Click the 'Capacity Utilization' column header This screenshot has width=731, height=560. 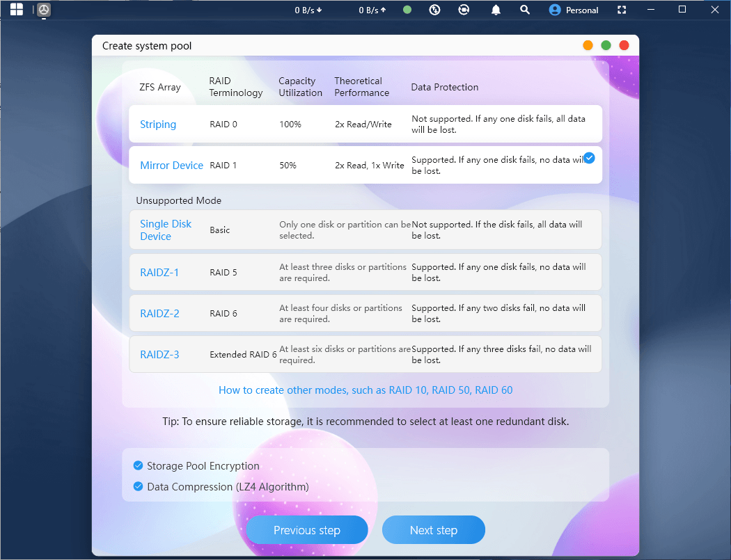pos(300,87)
